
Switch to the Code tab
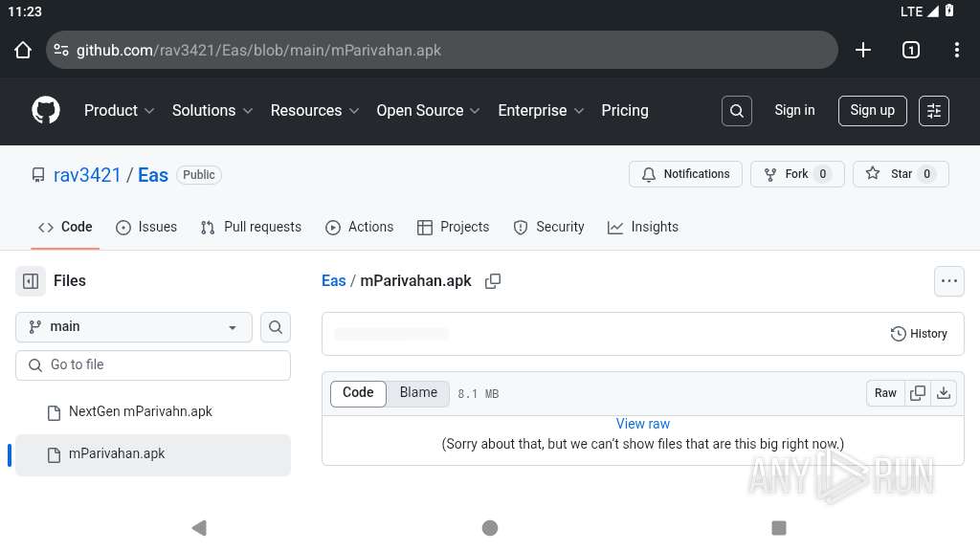(65, 228)
